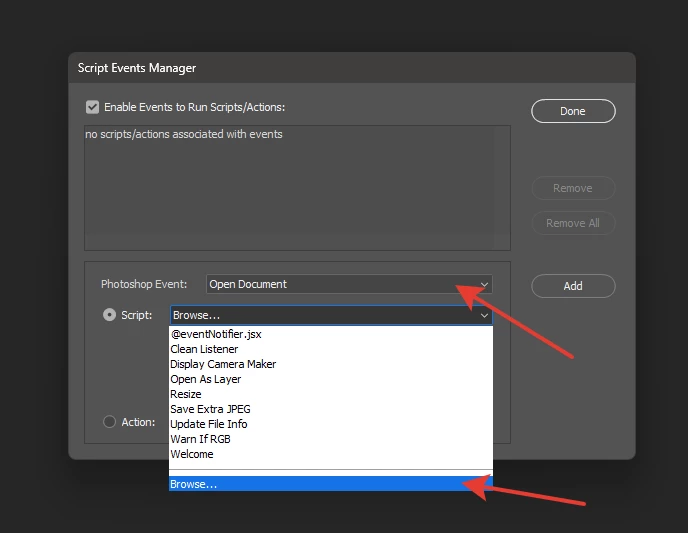Pick Update File Info script
Screen dimensions: 688x533
click(331, 424)
